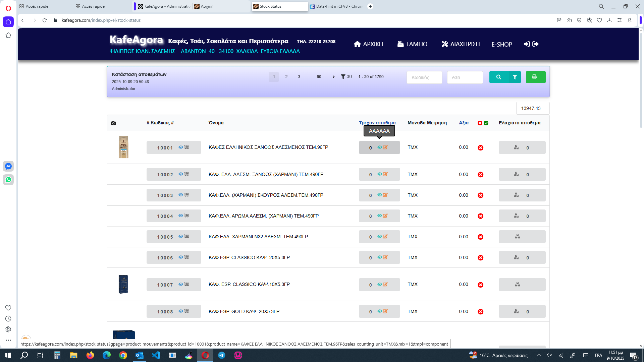Toggle the stock eye icon for product 10006
644x362 pixels.
click(x=379, y=257)
